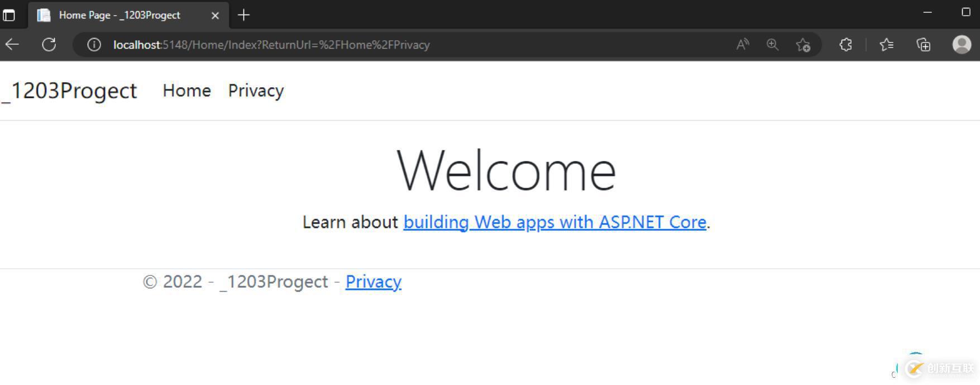Add this page to favorites star
The width and height of the screenshot is (980, 385).
point(803,45)
